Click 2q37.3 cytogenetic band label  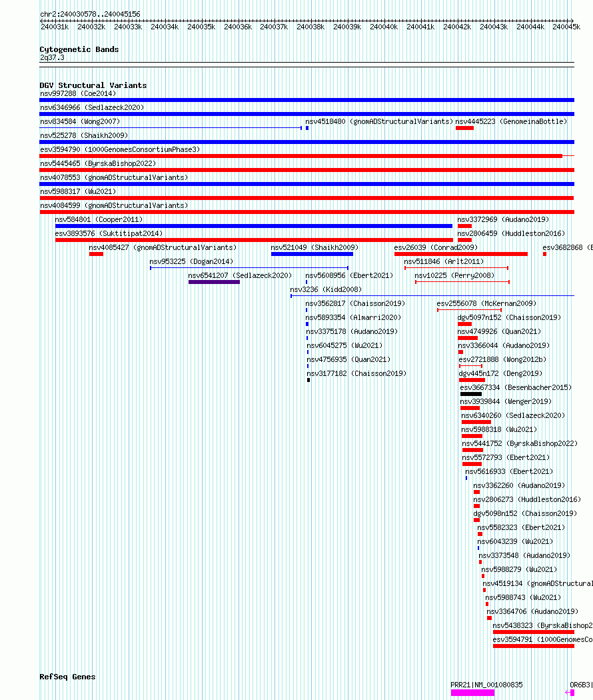click(52, 57)
